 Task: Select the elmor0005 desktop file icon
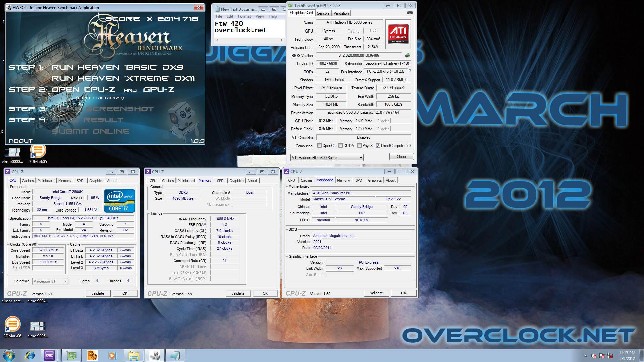click(x=38, y=329)
